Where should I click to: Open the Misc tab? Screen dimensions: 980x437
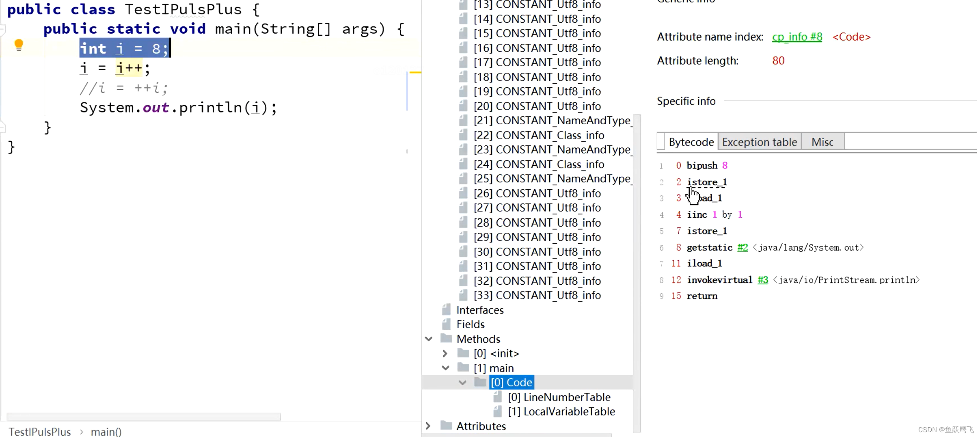click(822, 142)
